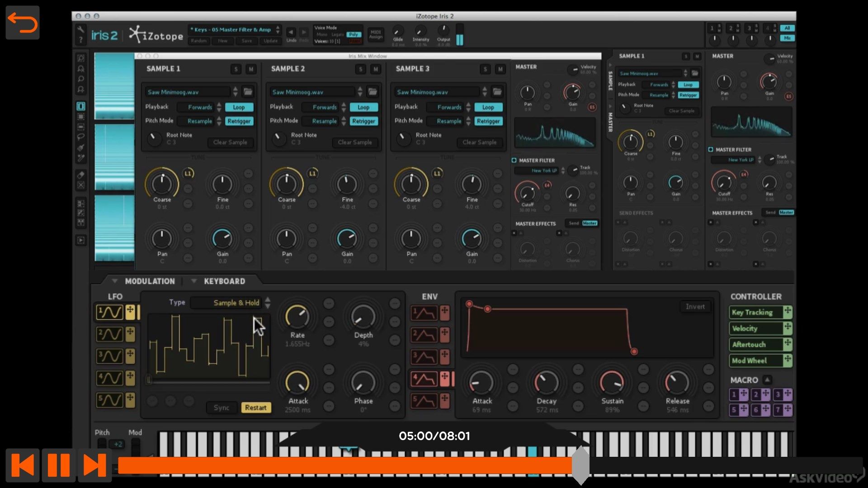Click the Iris left-sidebar waveform view icon
Image resolution: width=868 pixels, height=488 pixels.
81,107
